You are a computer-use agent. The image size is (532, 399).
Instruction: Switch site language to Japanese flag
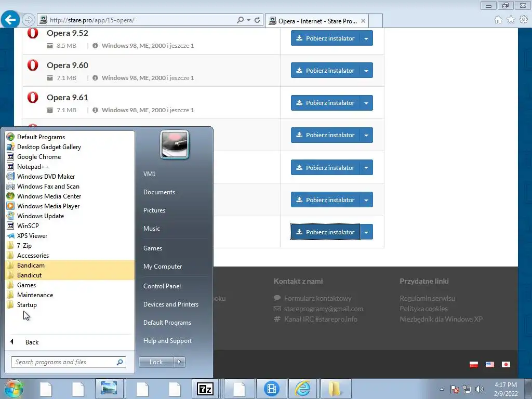506,364
